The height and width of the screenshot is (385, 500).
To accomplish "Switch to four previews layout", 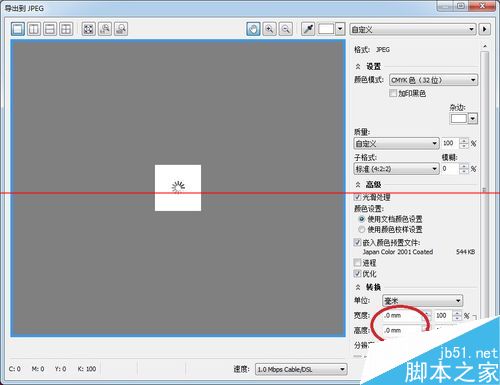I will [x=66, y=29].
